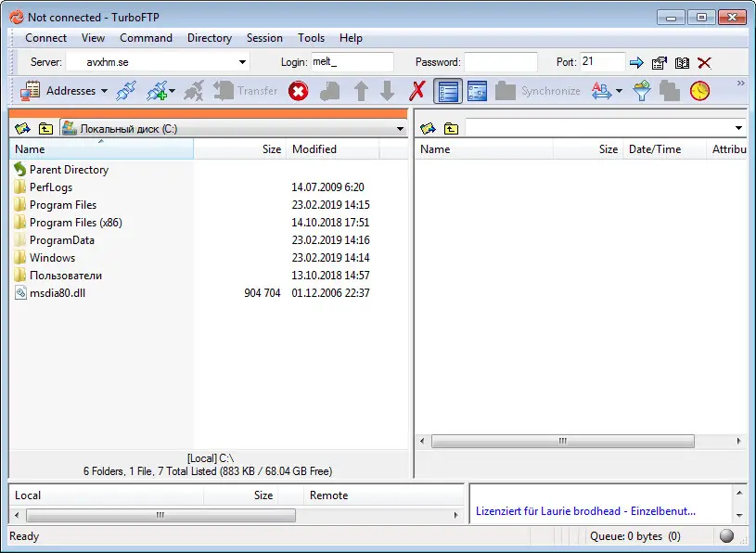Click the Synchronize toolbar button

[538, 91]
